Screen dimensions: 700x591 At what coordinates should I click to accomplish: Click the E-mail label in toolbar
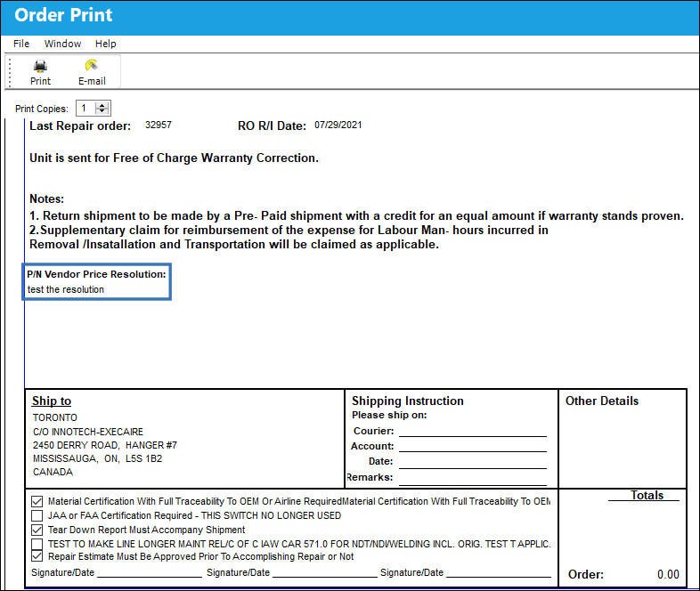[92, 81]
